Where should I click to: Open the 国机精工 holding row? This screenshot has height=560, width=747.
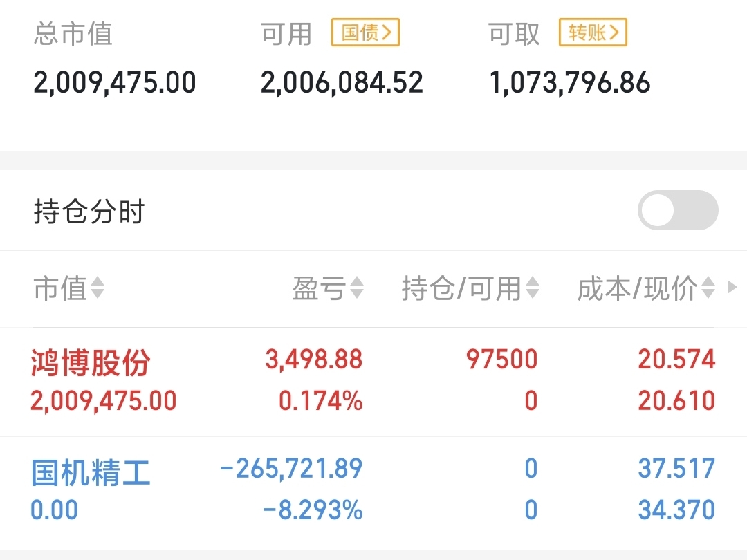[x=373, y=492]
